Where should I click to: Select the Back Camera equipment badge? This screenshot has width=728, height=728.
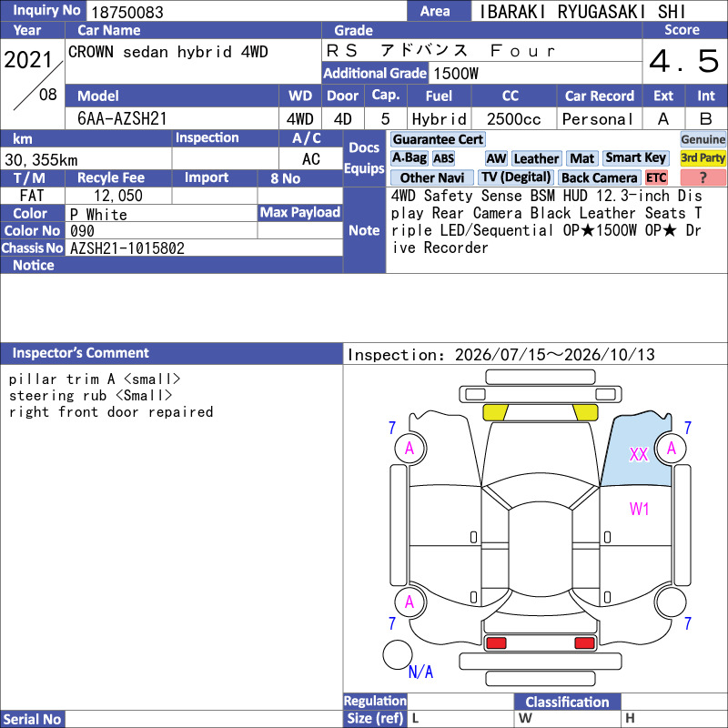point(600,177)
